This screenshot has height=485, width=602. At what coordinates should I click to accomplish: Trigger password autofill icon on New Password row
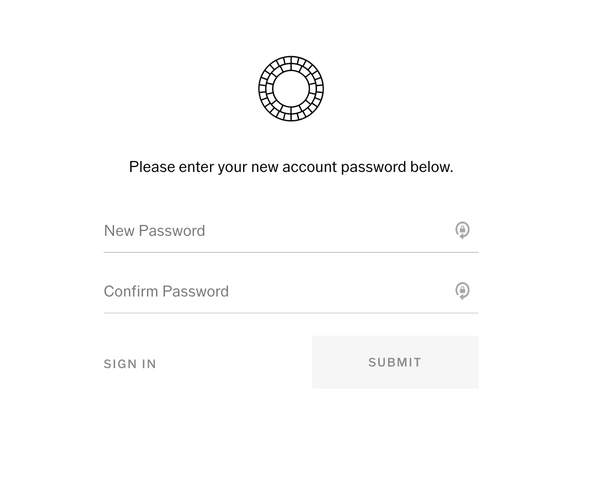[462, 230]
